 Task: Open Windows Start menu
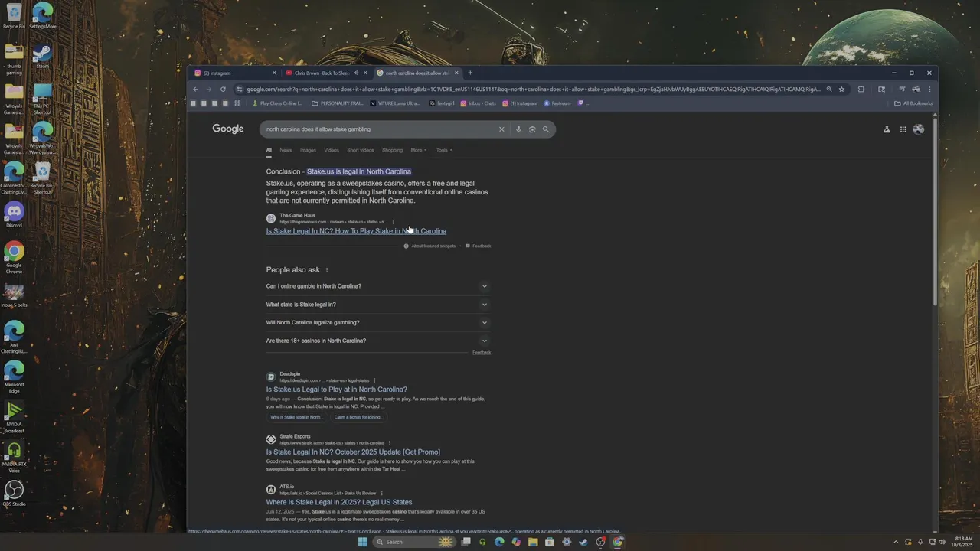(x=363, y=542)
